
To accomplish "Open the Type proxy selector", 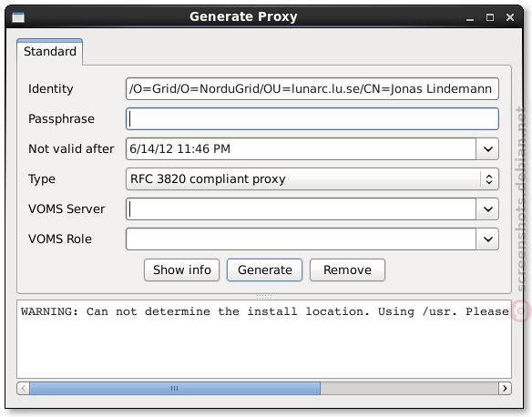I will (312, 179).
